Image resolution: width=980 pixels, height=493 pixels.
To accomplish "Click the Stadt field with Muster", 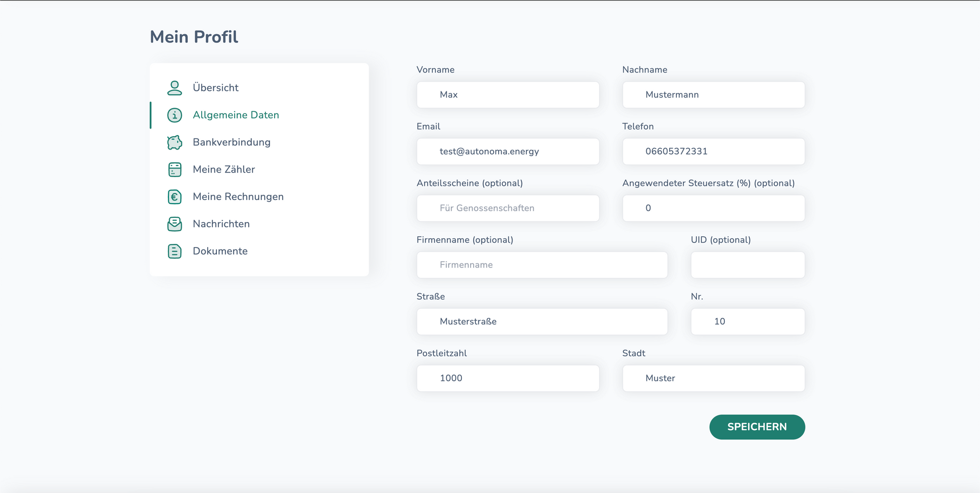I will (714, 378).
